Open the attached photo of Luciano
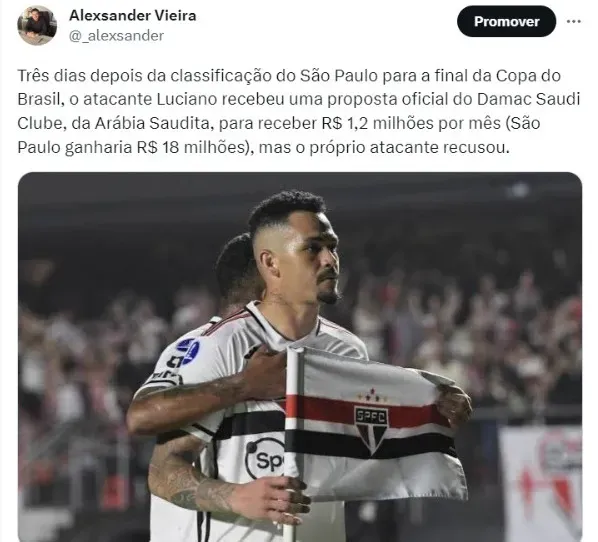 click(300, 357)
